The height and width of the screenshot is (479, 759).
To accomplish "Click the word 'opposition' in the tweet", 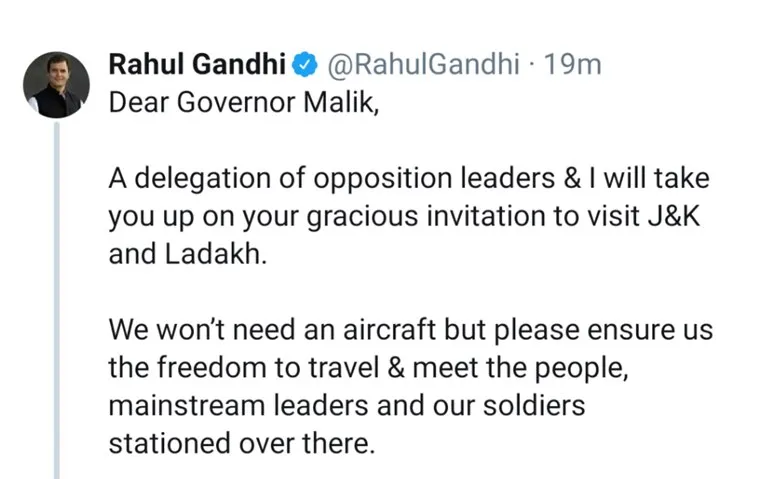I will (x=382, y=179).
